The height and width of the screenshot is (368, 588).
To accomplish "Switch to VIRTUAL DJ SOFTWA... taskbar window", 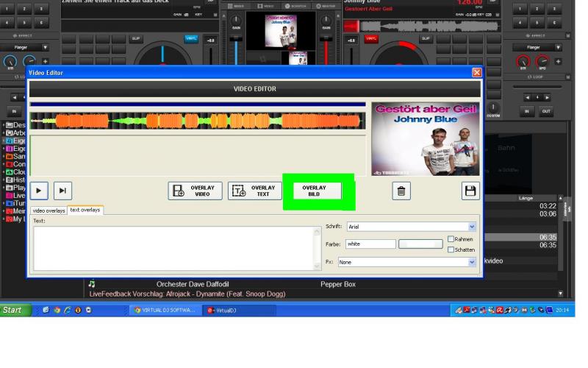I will click(x=165, y=310).
